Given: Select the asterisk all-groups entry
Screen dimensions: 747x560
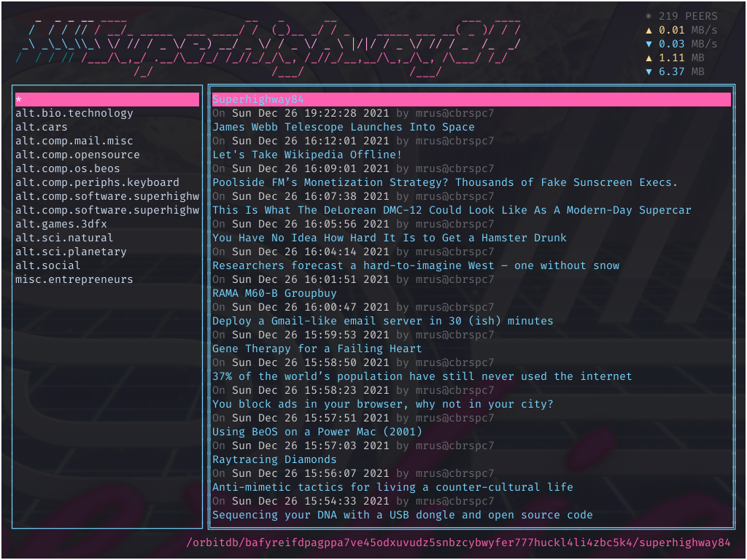Looking at the screenshot, I should (107, 99).
